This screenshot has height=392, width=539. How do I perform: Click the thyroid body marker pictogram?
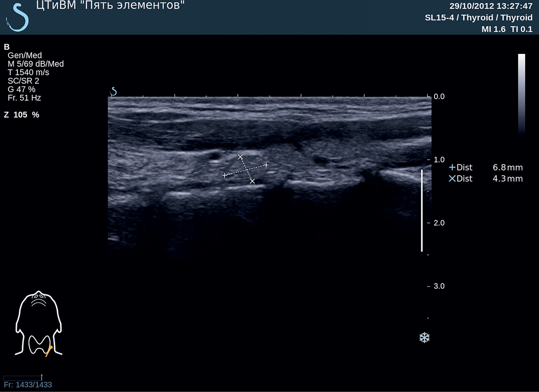point(38,323)
